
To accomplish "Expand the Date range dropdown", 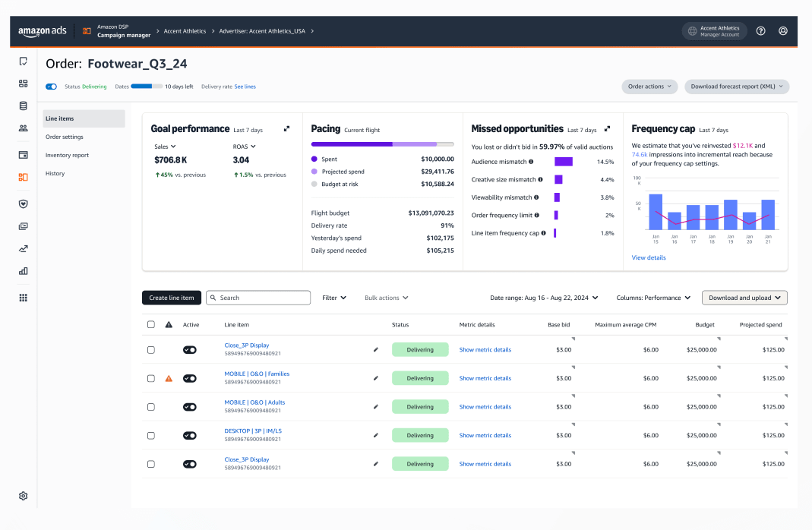I will tap(544, 298).
